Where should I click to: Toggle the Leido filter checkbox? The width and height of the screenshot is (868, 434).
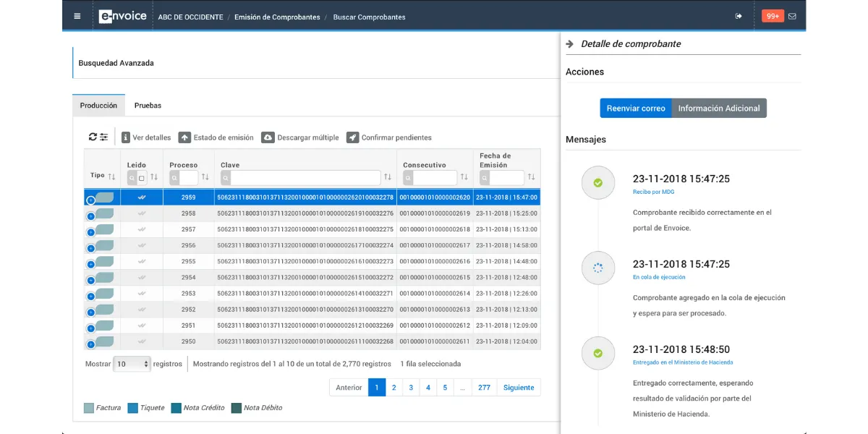142,178
